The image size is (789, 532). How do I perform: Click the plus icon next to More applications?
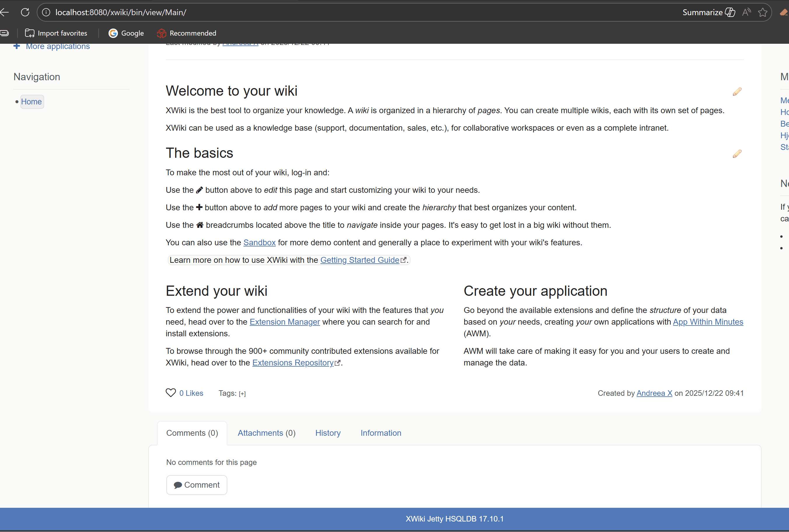click(17, 46)
